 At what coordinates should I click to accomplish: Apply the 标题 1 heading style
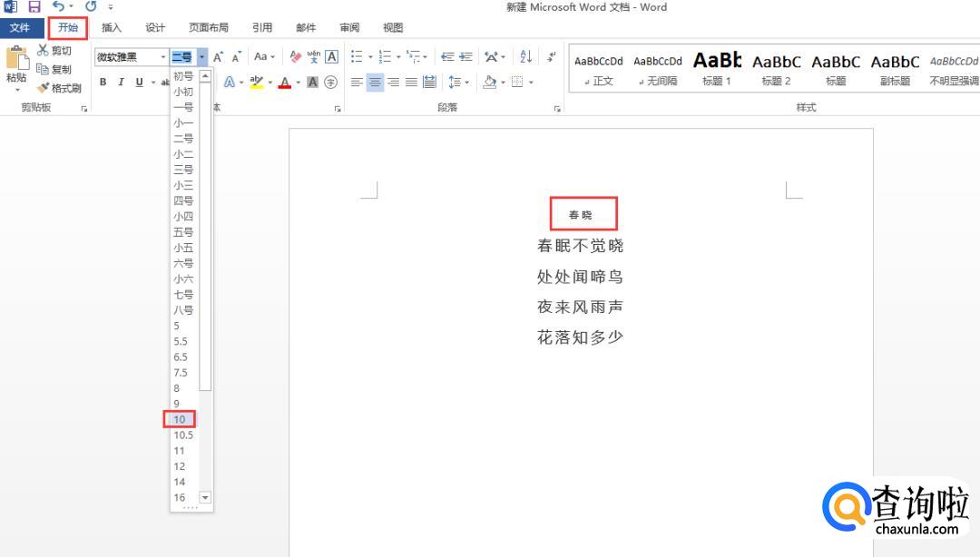click(x=716, y=69)
